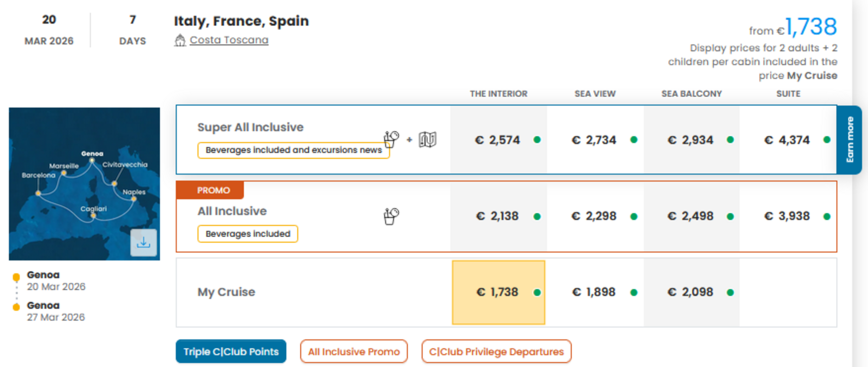Viewport: 868px width, 367px height.
Task: Download the itinerary map
Action: [143, 242]
